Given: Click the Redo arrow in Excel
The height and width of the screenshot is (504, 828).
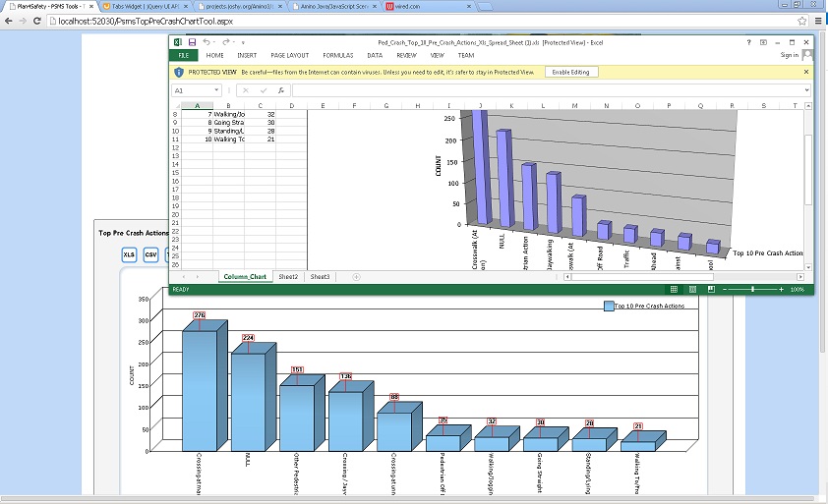Looking at the screenshot, I should coord(225,42).
